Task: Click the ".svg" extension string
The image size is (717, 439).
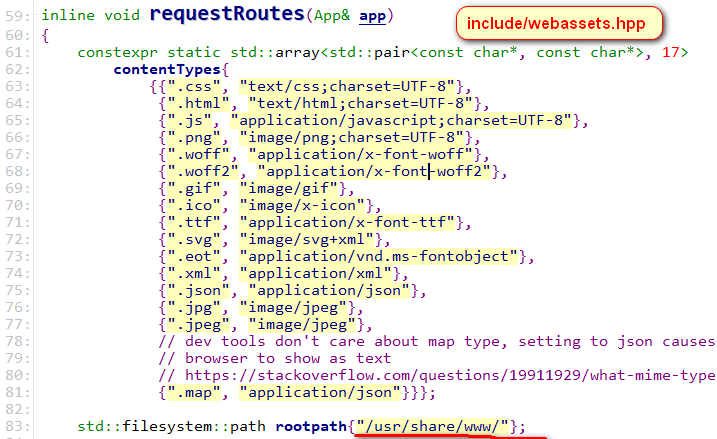Action: [194, 240]
